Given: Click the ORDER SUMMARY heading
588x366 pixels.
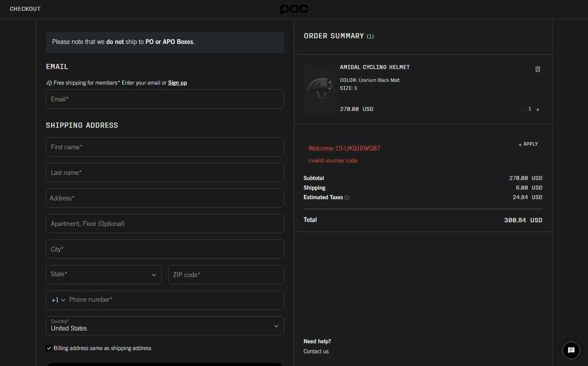Looking at the screenshot, I should 334,36.
